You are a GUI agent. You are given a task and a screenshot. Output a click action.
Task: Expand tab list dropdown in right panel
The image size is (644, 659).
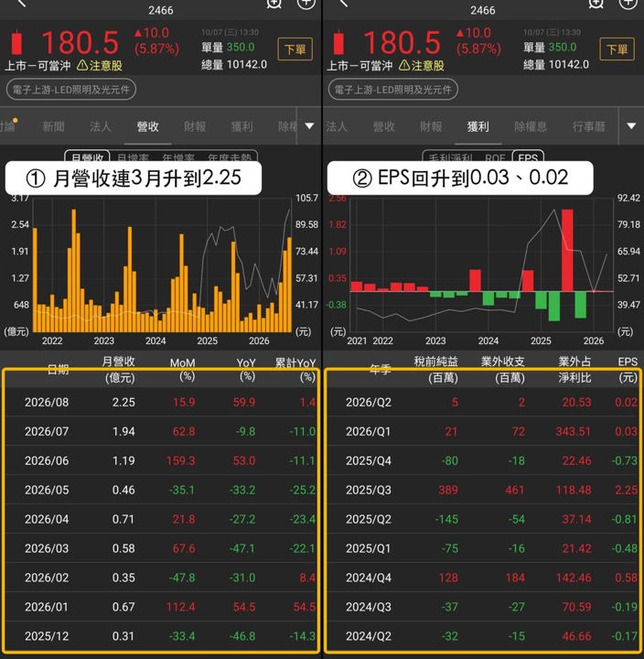pos(631,126)
